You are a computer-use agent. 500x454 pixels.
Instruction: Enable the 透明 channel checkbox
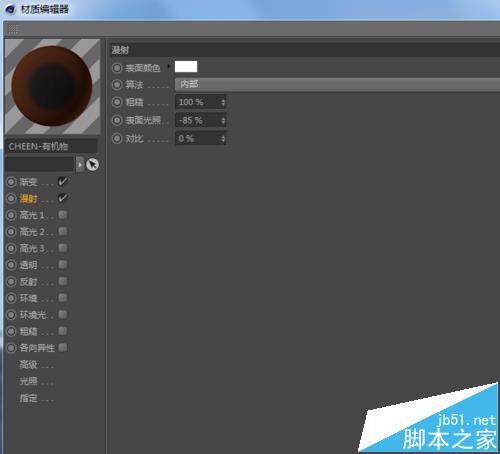(x=63, y=264)
